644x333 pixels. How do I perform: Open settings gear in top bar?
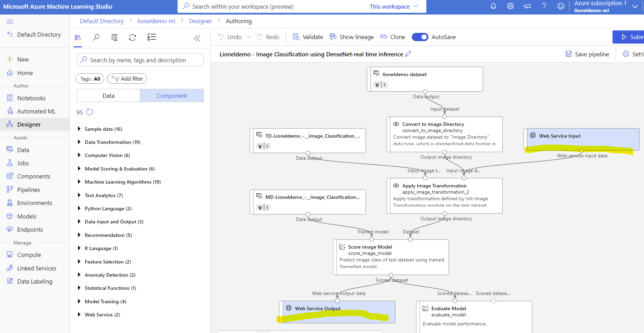[510, 6]
